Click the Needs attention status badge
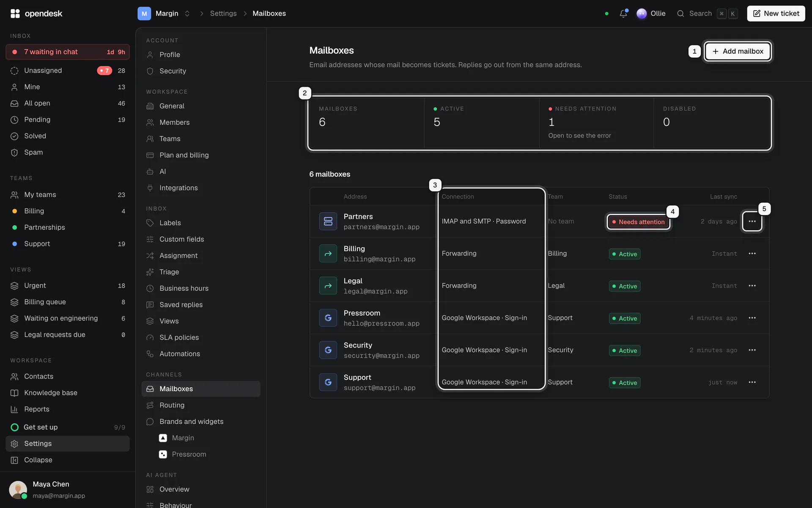Image resolution: width=812 pixels, height=508 pixels. [x=638, y=222]
